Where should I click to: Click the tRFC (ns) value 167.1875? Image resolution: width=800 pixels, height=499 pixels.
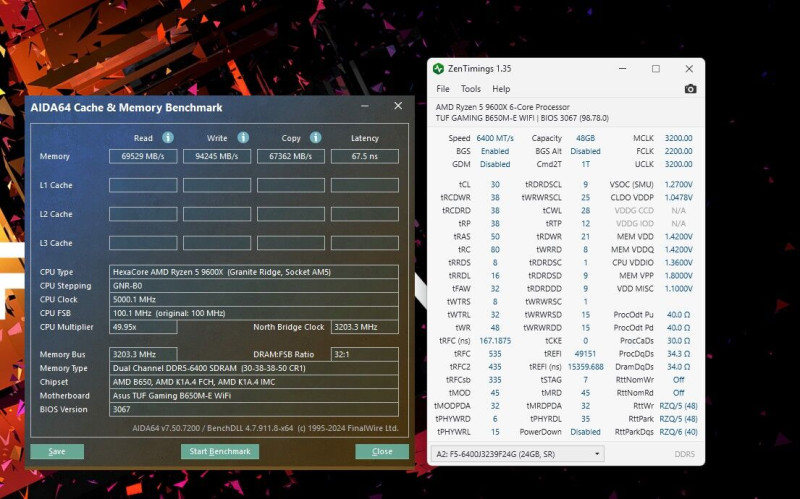tap(495, 340)
